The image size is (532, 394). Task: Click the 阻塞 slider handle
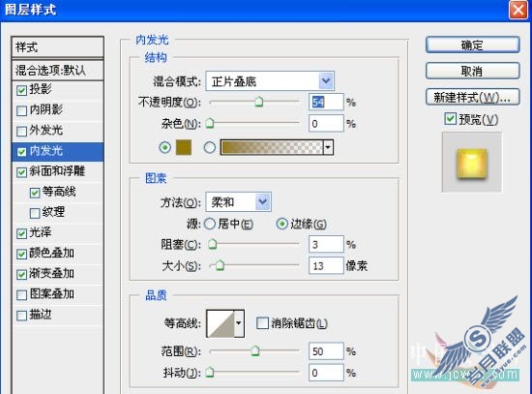tap(213, 244)
